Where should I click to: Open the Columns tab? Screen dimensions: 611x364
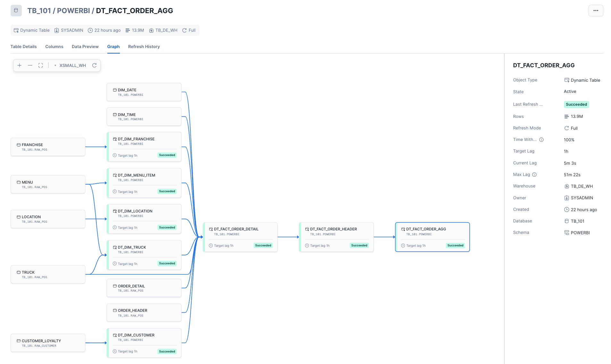click(x=54, y=47)
